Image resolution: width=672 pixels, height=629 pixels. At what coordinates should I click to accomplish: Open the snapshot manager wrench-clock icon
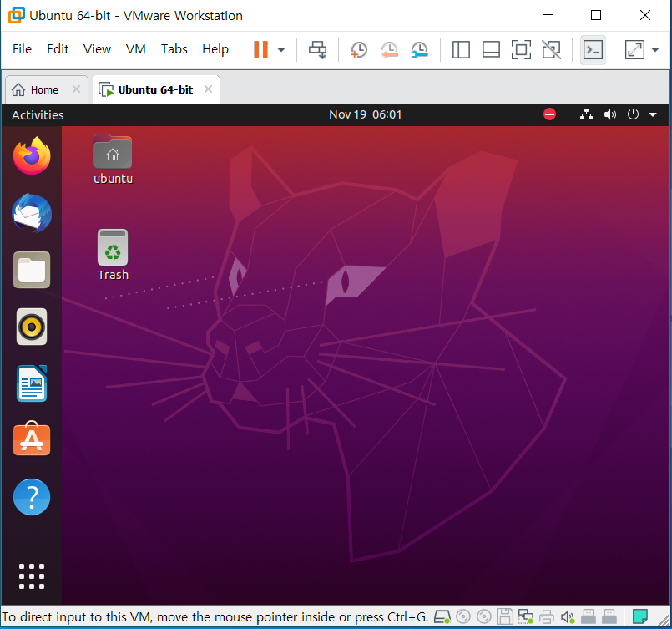419,50
